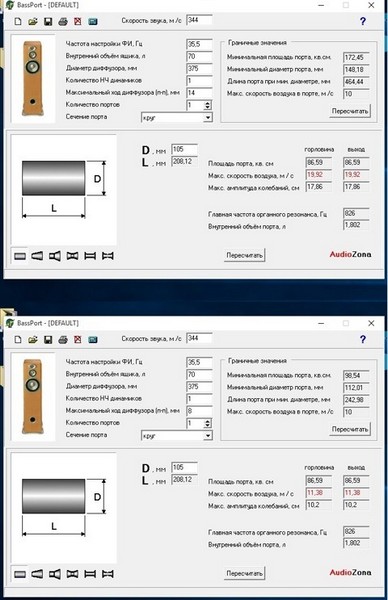
Task: Click bottom 'Пересчитать' button near AudioZona in lower window
Action: click(x=245, y=573)
